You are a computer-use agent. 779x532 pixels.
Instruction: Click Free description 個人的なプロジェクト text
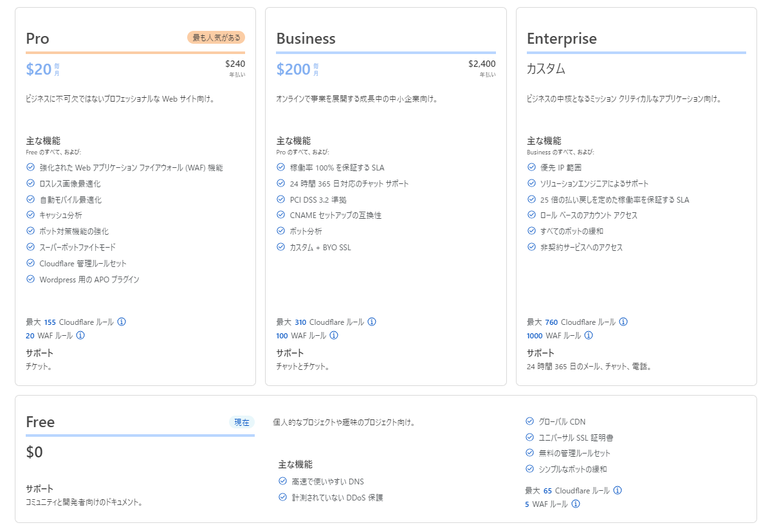pyautogui.click(x=344, y=423)
